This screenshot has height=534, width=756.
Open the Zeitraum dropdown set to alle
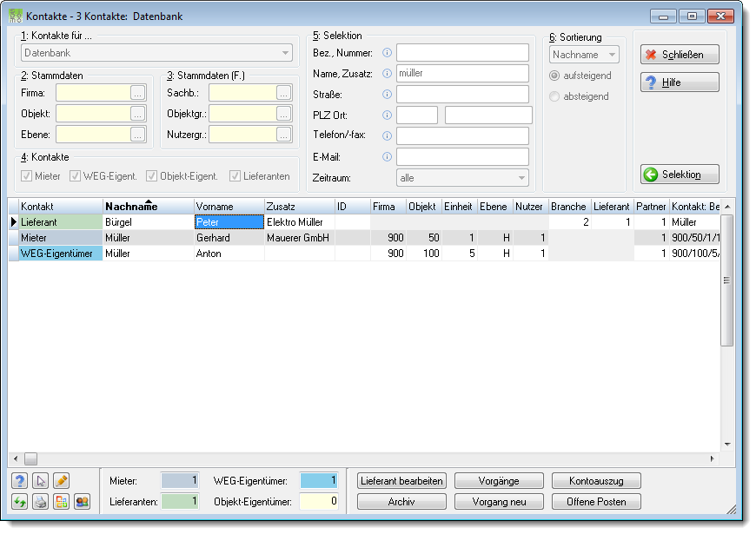point(462,178)
